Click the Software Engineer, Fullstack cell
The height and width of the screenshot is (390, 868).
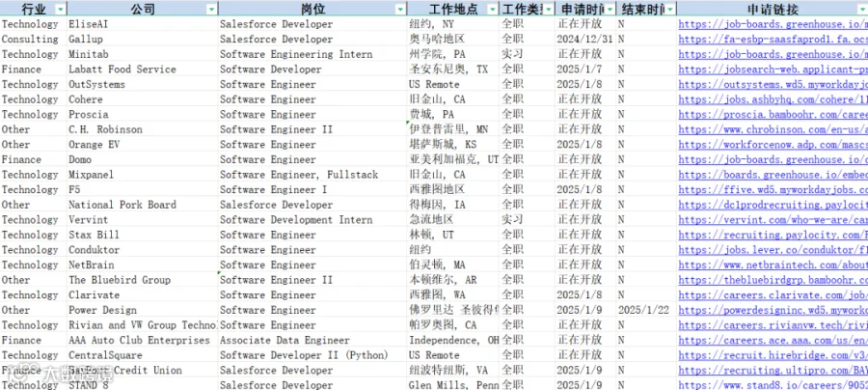(x=312, y=175)
